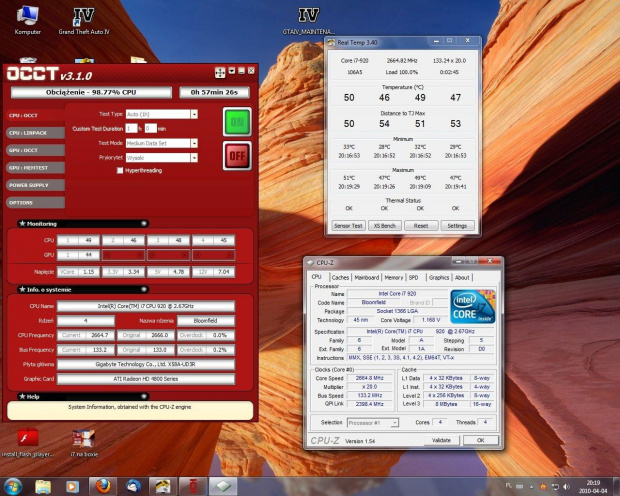Viewport: 620px width, 496px height.
Task: Select the GPU : OCCT tab
Action: point(35,150)
